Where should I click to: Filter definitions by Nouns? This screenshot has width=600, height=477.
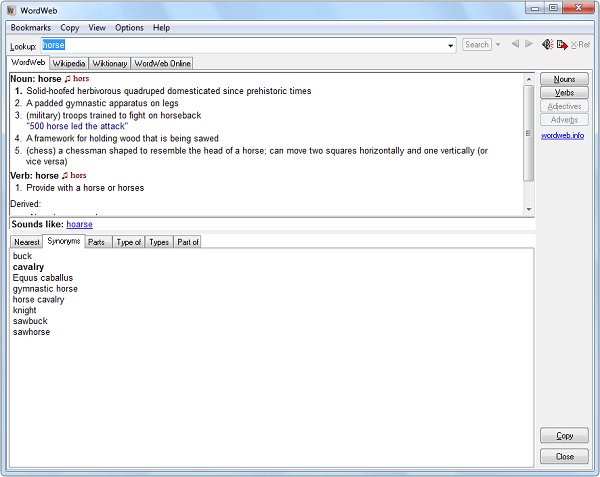click(x=564, y=79)
